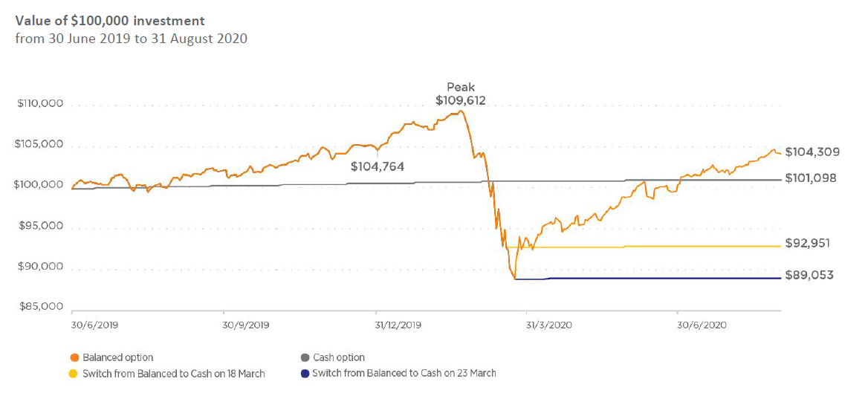Toggle "Switch from Balanced to Cash on 23 March" text

[404, 373]
